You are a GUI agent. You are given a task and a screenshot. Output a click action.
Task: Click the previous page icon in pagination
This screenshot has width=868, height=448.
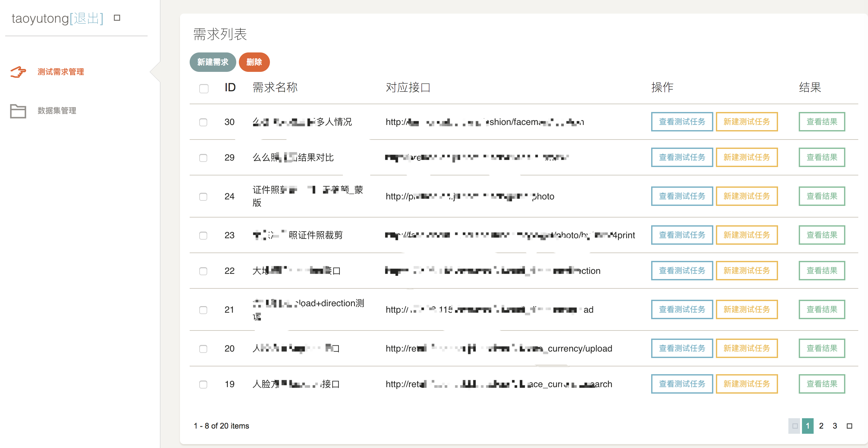[x=795, y=426]
